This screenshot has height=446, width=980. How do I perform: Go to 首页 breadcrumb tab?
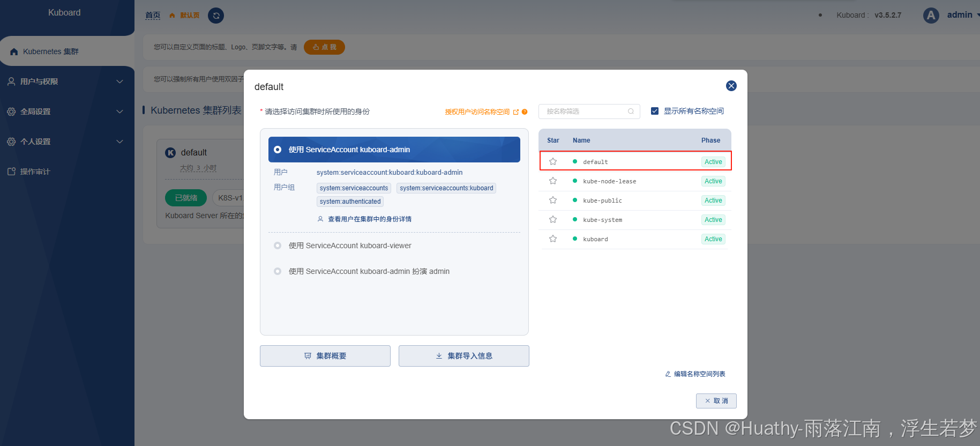153,16
